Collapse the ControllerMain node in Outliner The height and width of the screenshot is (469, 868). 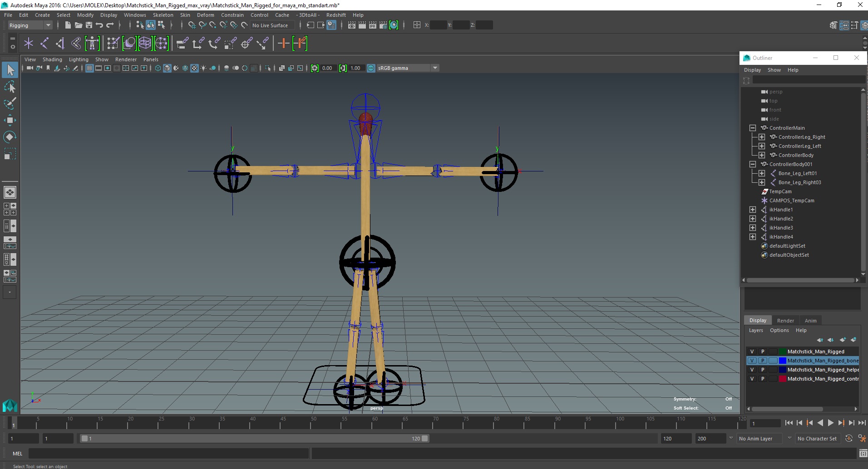coord(753,128)
